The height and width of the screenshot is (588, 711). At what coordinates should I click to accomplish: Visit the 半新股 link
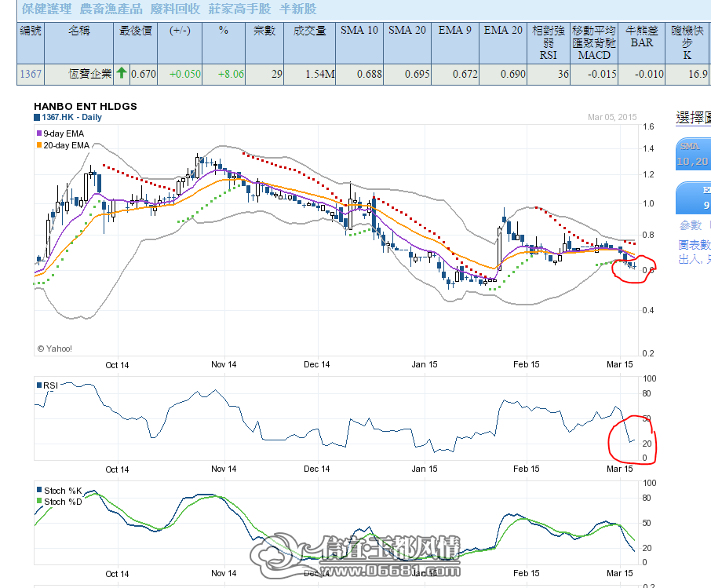(x=298, y=9)
